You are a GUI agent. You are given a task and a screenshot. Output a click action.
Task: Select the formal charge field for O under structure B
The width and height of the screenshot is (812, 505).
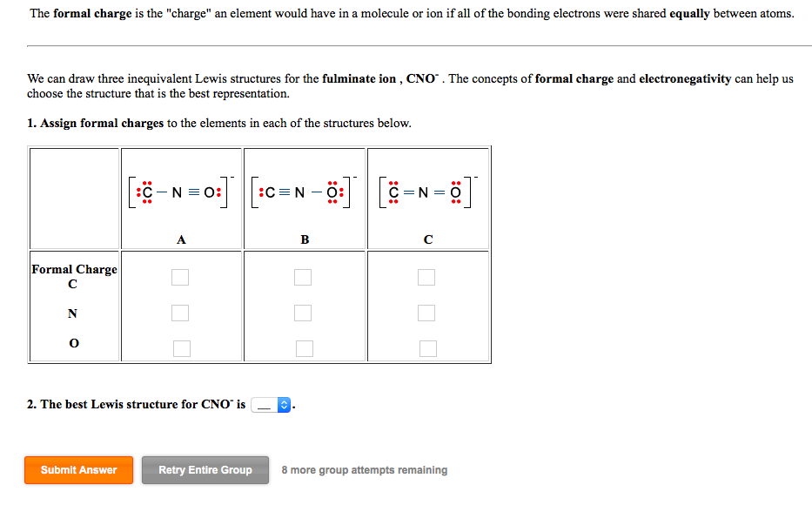click(x=304, y=348)
